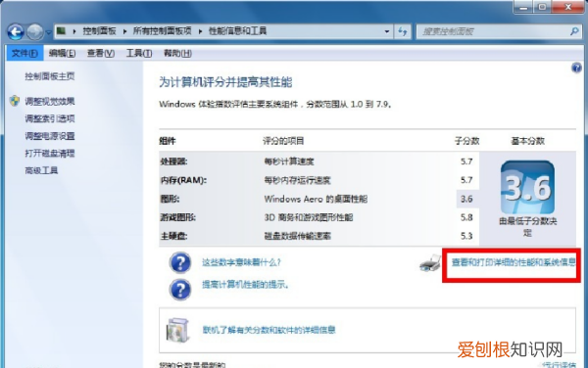Open the 帮助(H) menu
The height and width of the screenshot is (368, 588).
[177, 53]
